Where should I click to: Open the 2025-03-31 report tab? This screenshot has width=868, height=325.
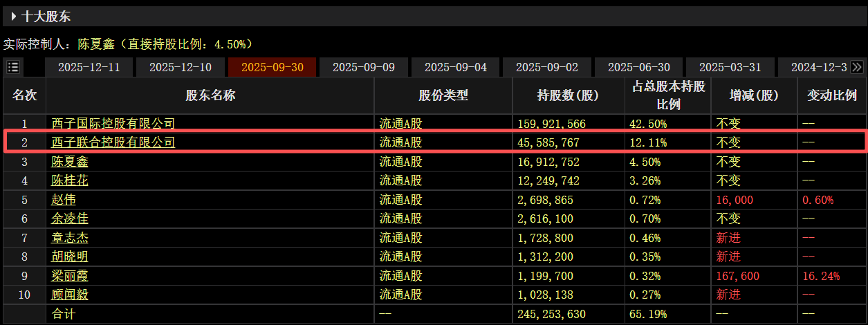click(x=730, y=67)
